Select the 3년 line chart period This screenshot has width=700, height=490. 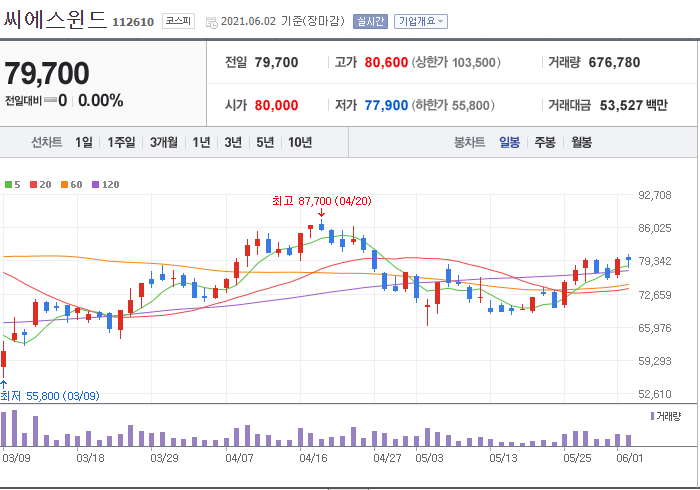233,142
